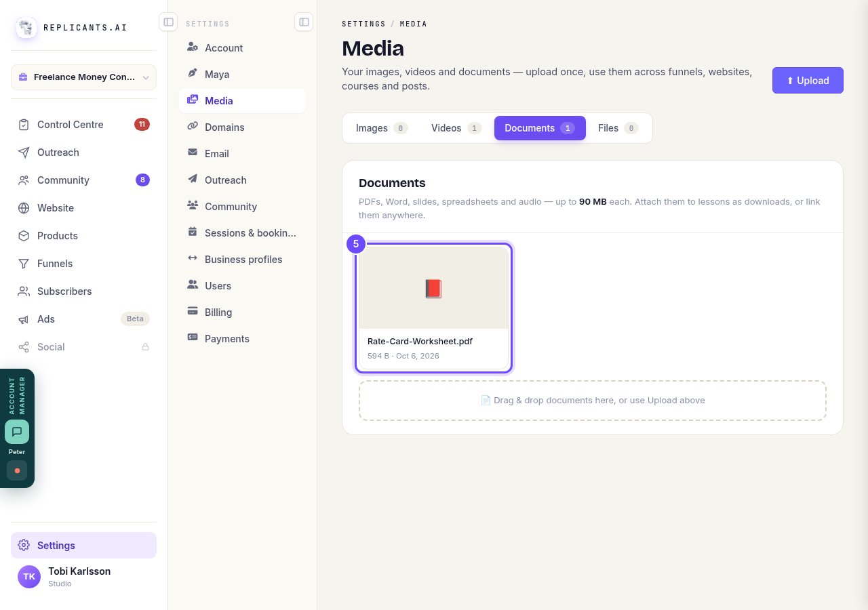The image size is (868, 610).
Task: Click the Ads megaphone icon
Action: (24, 319)
